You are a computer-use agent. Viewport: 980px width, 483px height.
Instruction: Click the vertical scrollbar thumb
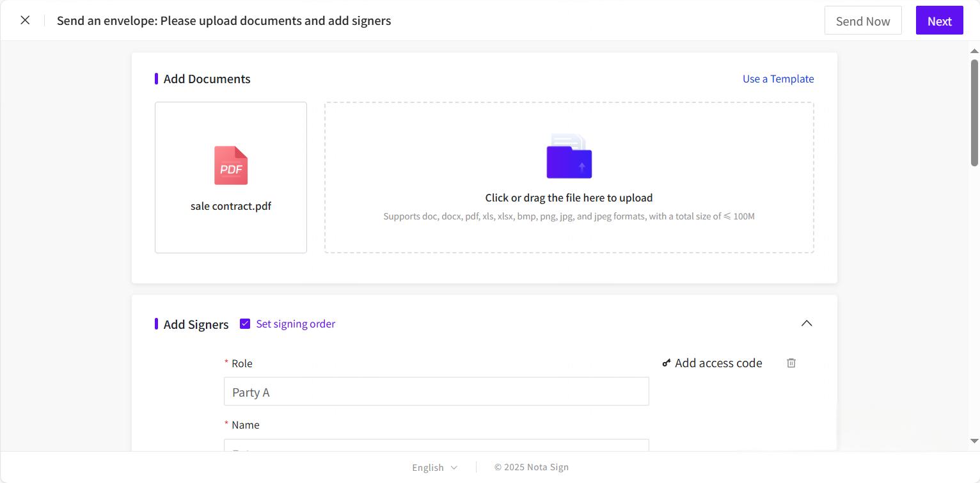tap(974, 112)
